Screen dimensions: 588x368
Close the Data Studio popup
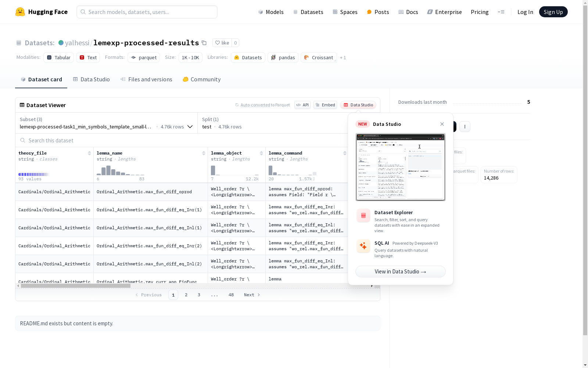click(x=442, y=124)
